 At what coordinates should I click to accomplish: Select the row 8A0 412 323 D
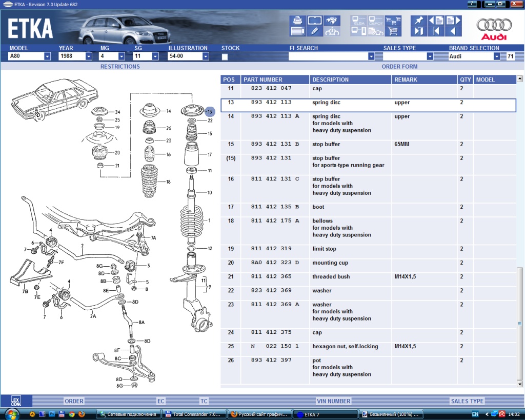click(x=368, y=265)
